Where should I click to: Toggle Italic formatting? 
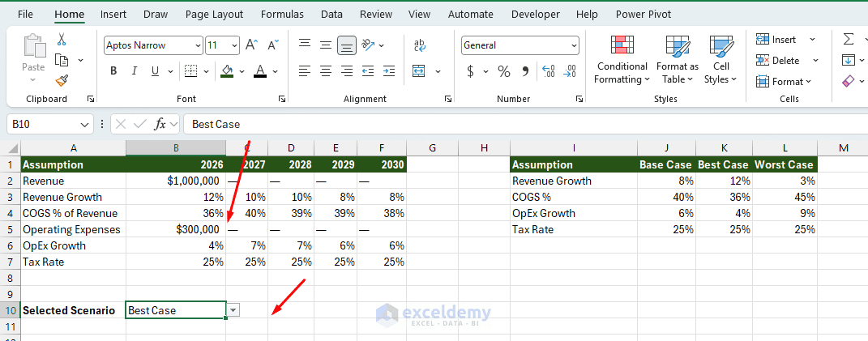point(134,70)
